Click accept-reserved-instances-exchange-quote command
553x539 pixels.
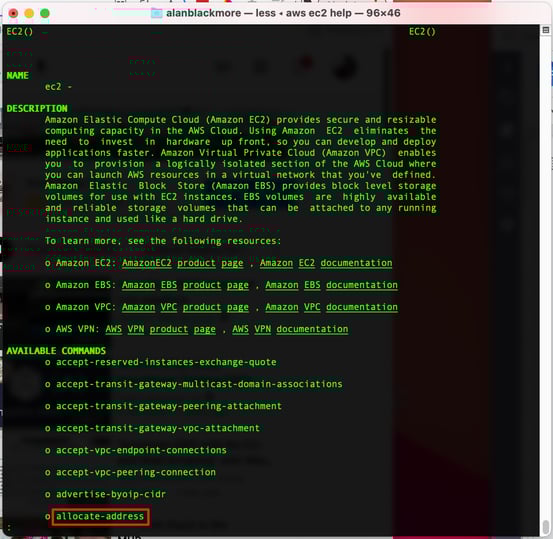click(x=166, y=362)
